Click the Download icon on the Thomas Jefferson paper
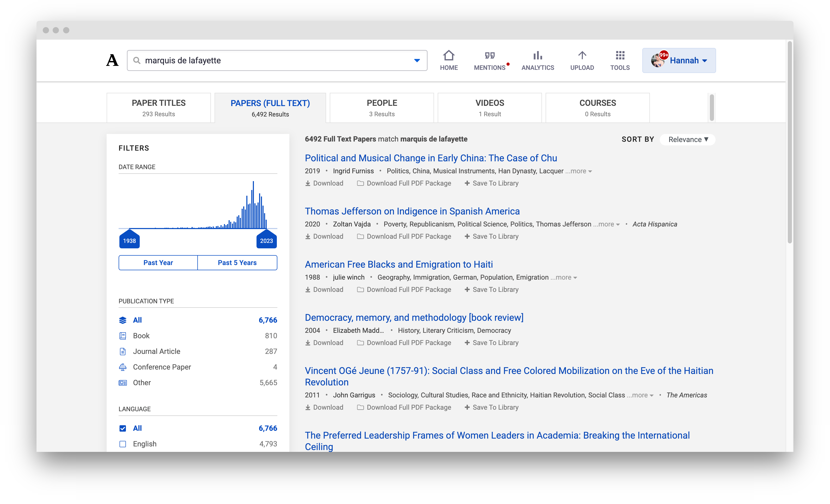 pyautogui.click(x=308, y=236)
